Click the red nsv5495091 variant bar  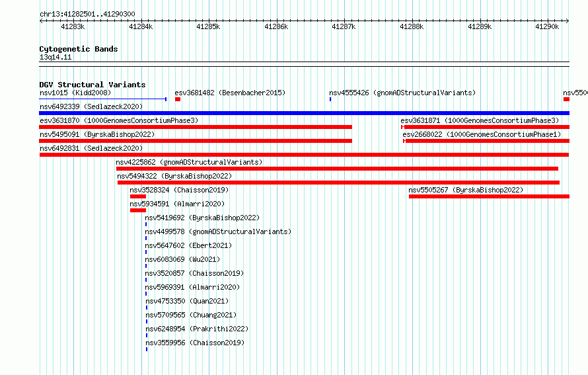(196, 141)
